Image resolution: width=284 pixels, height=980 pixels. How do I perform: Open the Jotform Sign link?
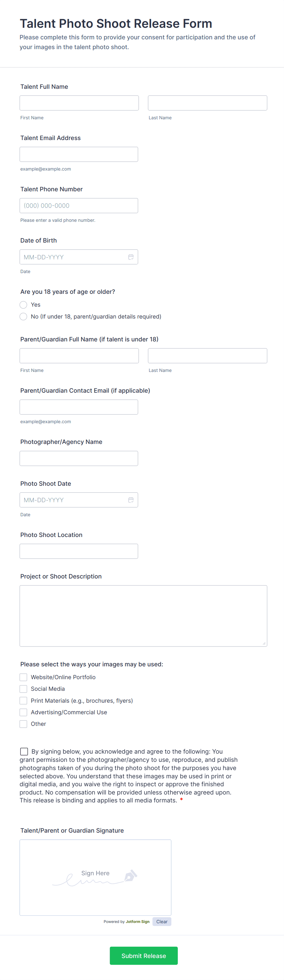(x=137, y=922)
